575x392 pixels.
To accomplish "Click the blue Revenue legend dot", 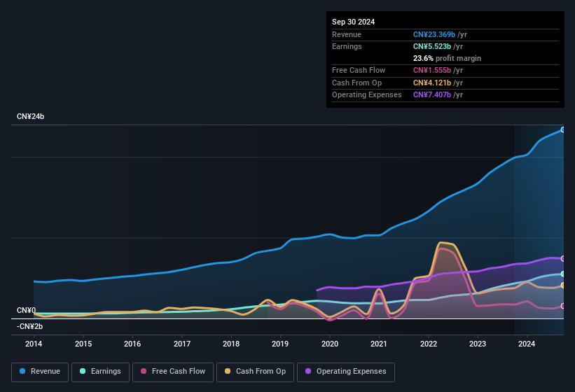I will pos(24,372).
